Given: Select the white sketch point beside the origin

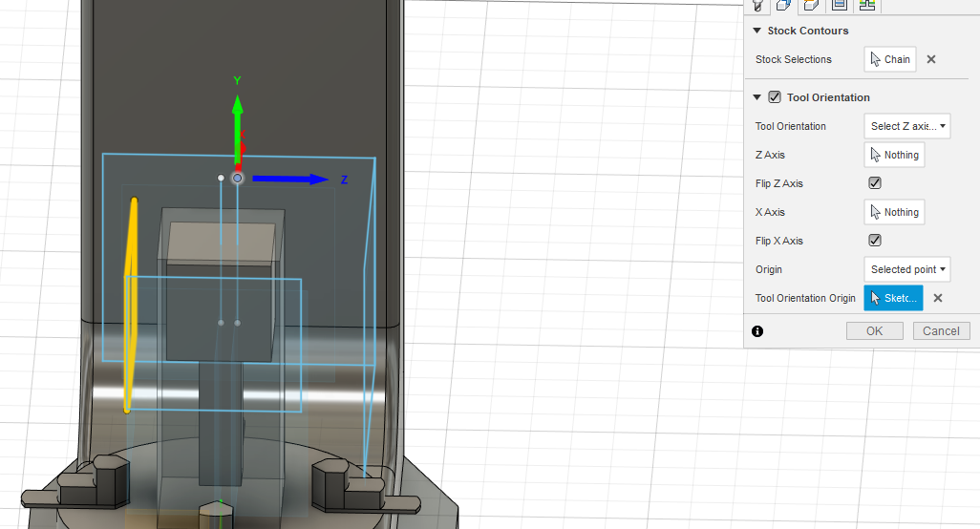Looking at the screenshot, I should click(x=221, y=178).
